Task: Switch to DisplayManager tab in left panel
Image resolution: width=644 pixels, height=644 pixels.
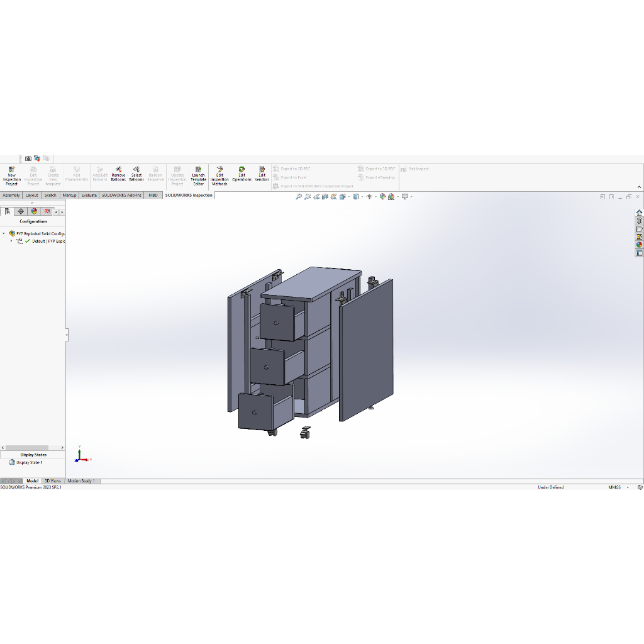Action: point(34,211)
